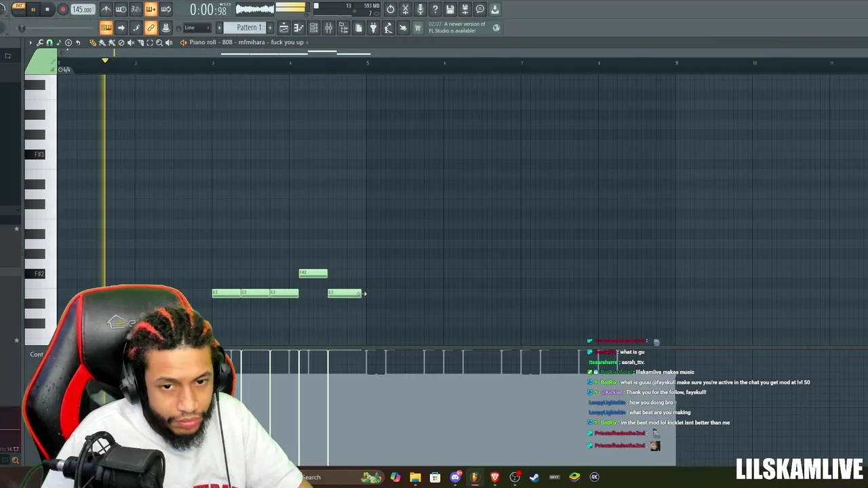Image resolution: width=868 pixels, height=488 pixels.
Task: Open the Piano roll toolbar icon
Action: [x=298, y=28]
